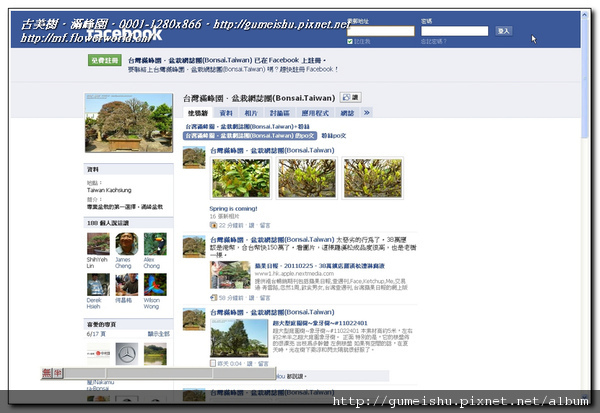Open Derek Hsieh's fan profile picture
This screenshot has width=600, height=413.
pyautogui.click(x=98, y=284)
